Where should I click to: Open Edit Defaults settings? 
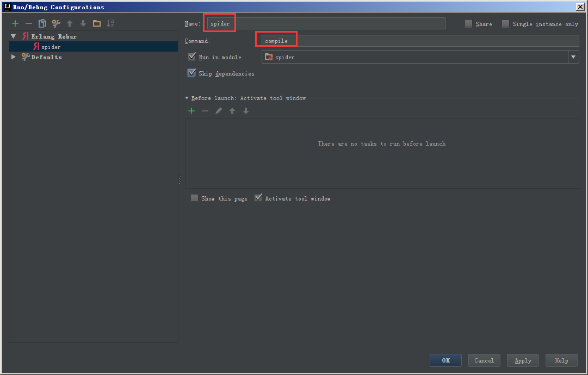point(55,23)
